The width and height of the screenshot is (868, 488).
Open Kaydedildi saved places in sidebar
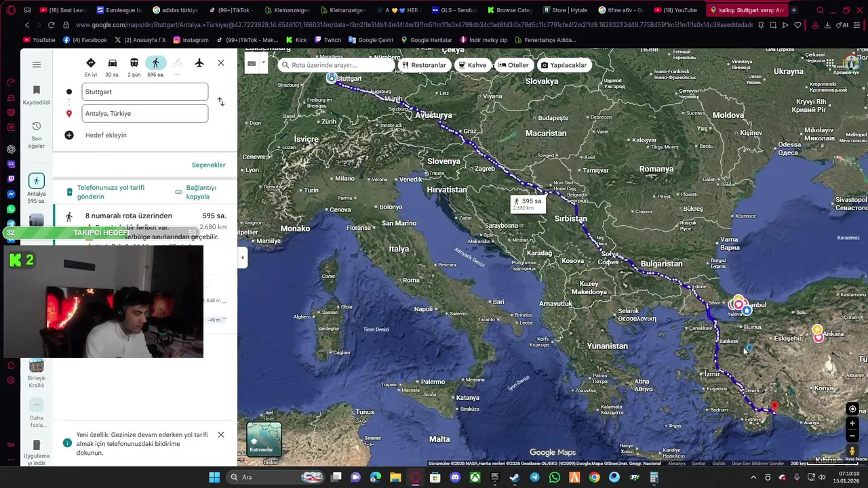[37, 95]
